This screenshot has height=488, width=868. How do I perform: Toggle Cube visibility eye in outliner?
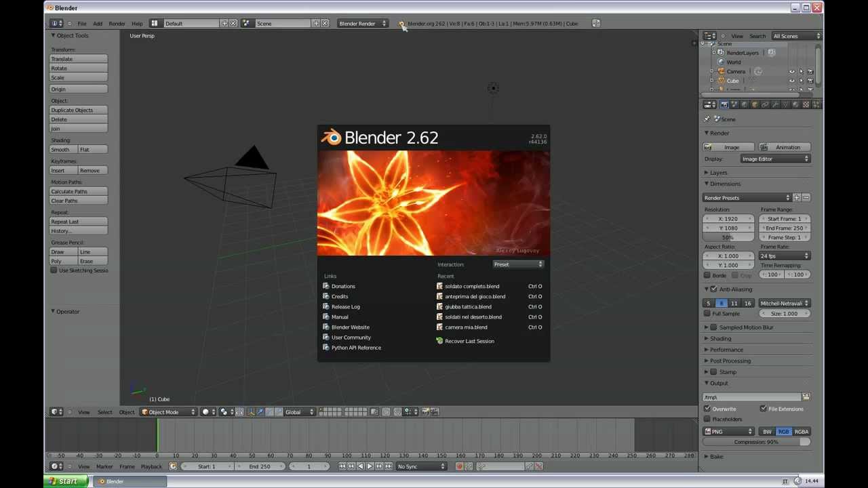pyautogui.click(x=791, y=81)
